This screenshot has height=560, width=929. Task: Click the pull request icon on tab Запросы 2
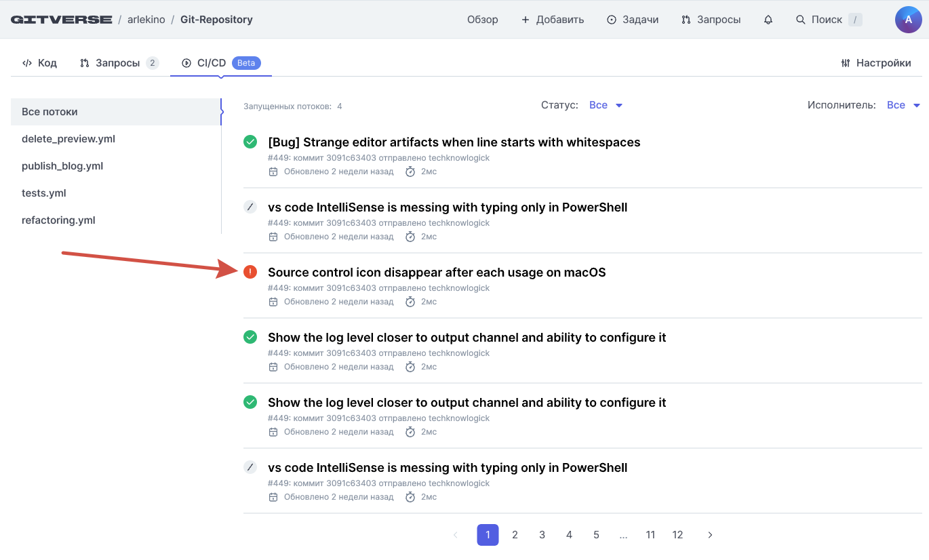[85, 63]
